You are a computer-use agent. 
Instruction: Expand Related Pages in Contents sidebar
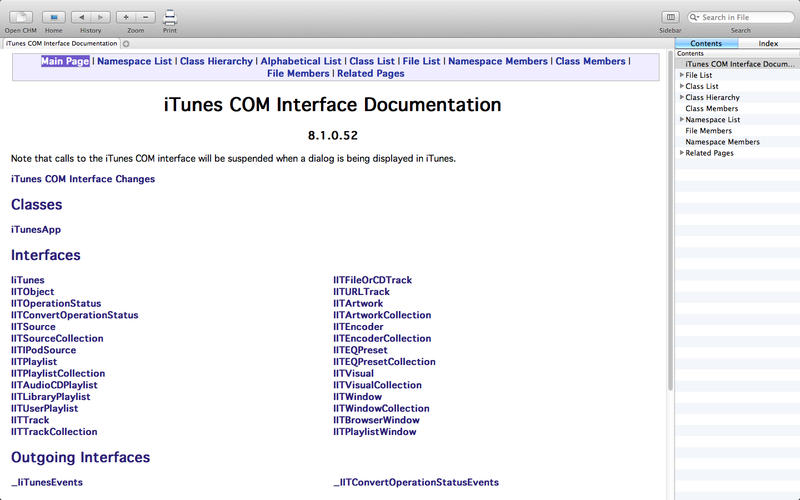pyautogui.click(x=681, y=153)
